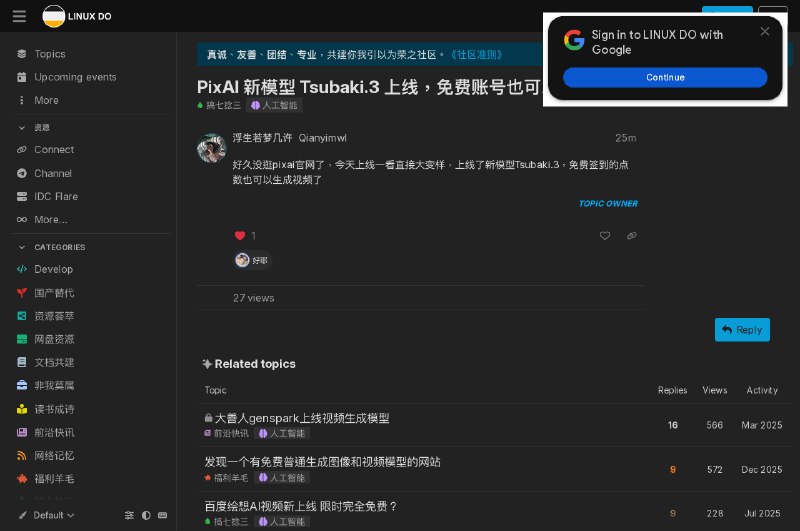Open Topics in the sidebar
This screenshot has width=800, height=531.
[49, 54]
